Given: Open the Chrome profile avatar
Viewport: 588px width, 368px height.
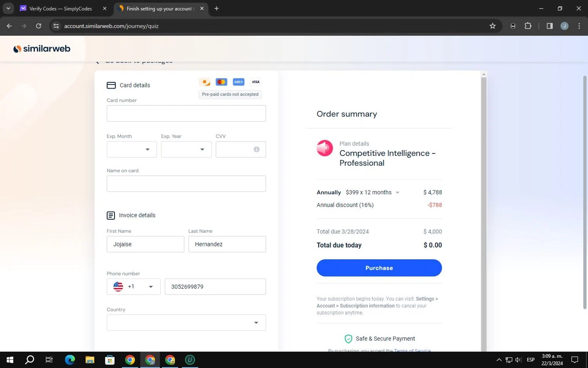Looking at the screenshot, I should (x=564, y=26).
